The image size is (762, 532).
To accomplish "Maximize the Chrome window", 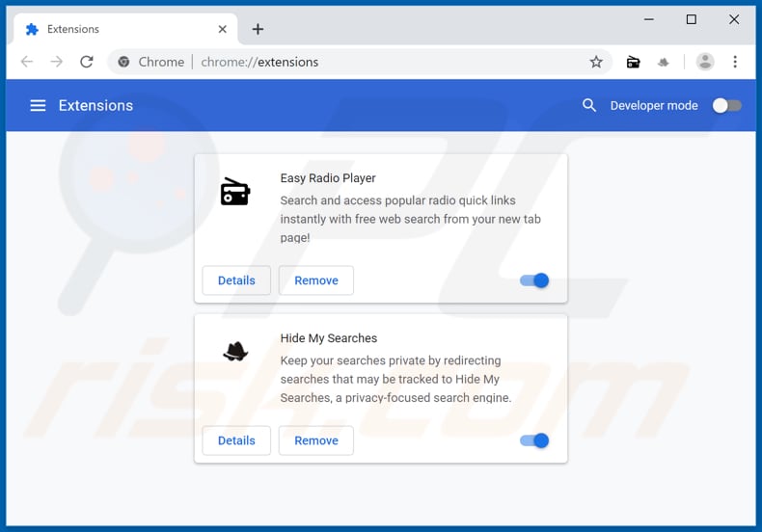I will coord(691,19).
